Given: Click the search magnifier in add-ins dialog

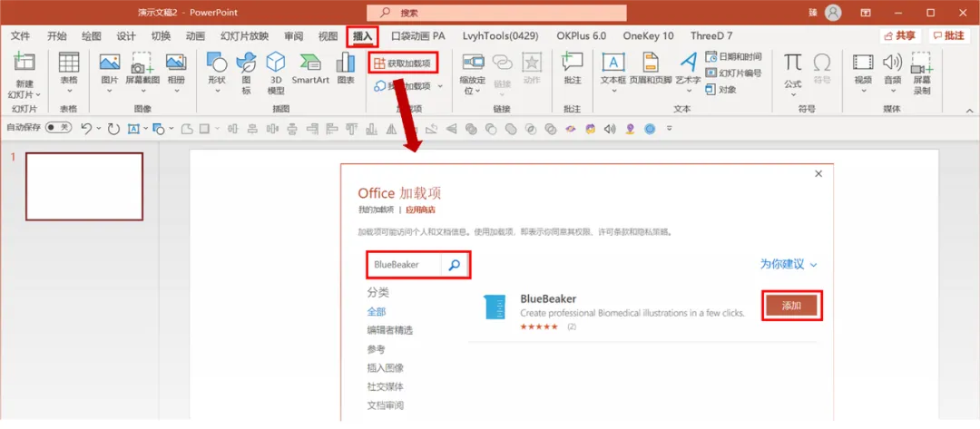Looking at the screenshot, I should 455,265.
